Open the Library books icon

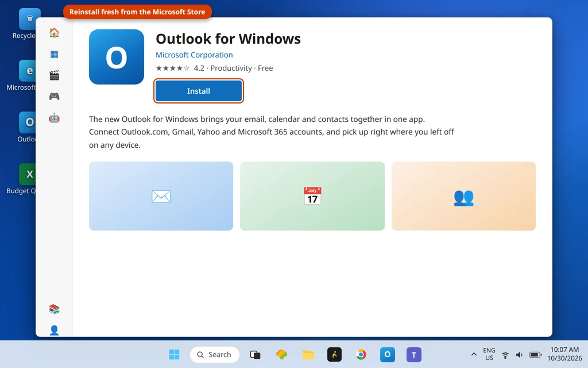click(54, 309)
